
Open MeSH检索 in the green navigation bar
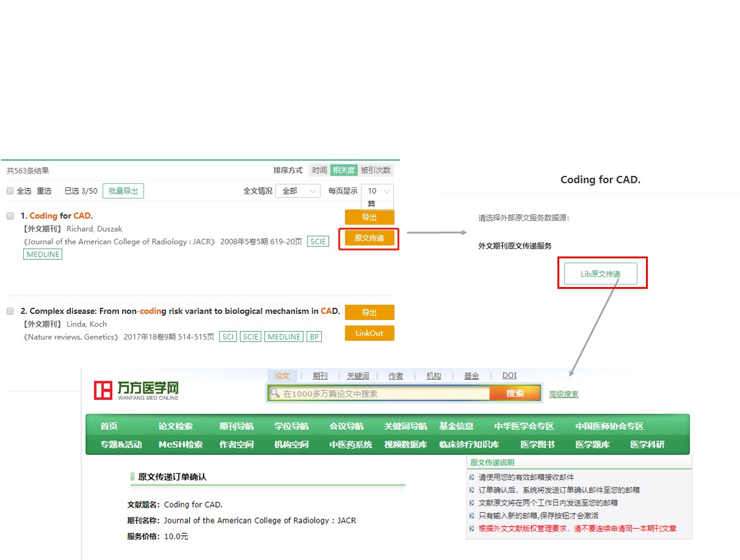tap(180, 445)
